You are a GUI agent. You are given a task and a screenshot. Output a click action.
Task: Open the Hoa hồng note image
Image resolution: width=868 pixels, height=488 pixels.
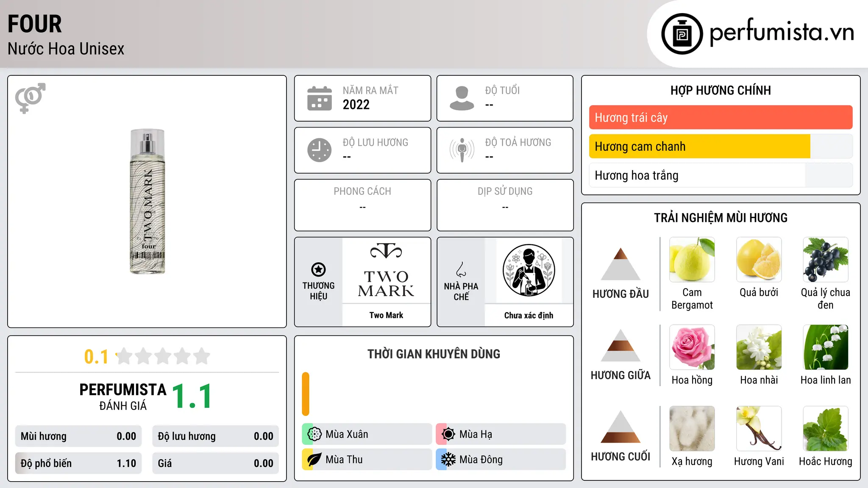(692, 347)
